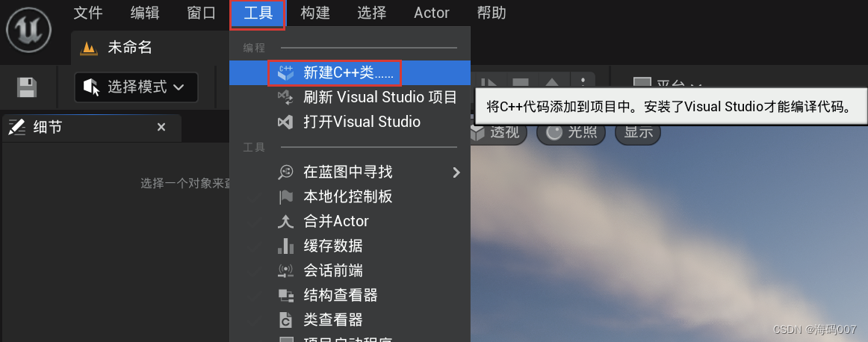Viewport: 868px width, 342px height.
Task: Open the 构建 menu
Action: click(315, 13)
